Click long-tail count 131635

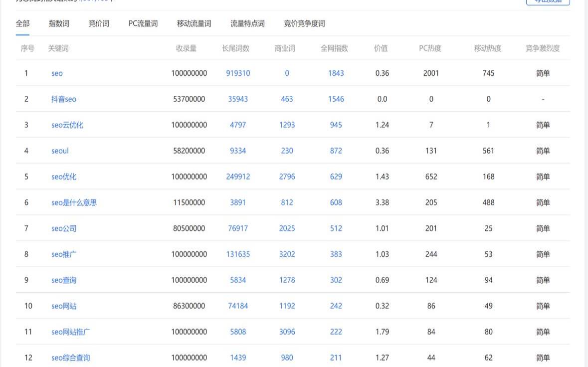[x=238, y=254]
